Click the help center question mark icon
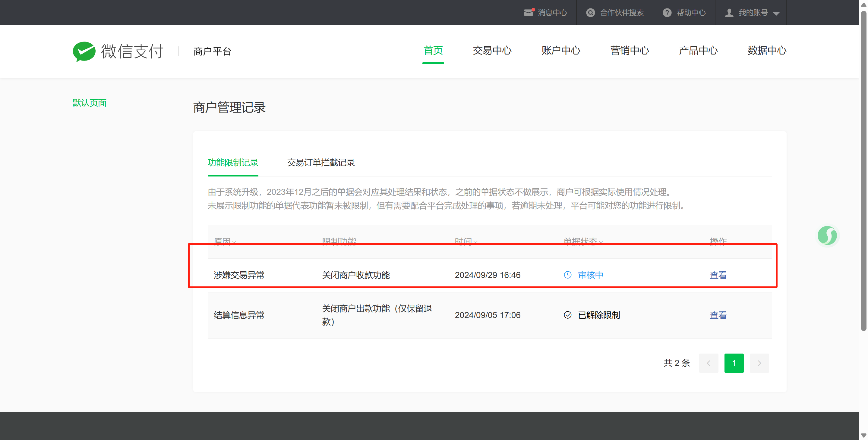The height and width of the screenshot is (440, 868). (667, 13)
